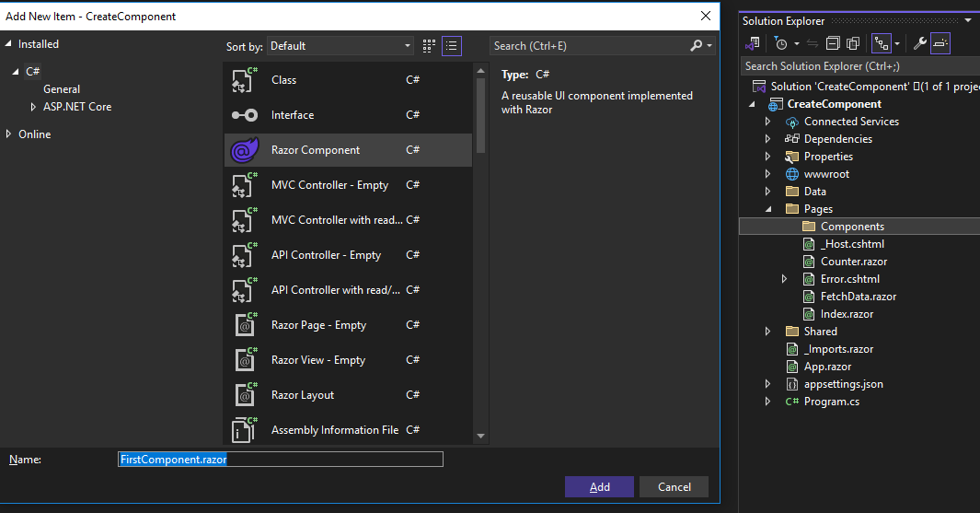Click the Collapse All icon in Solution Explorer
The height and width of the screenshot is (513, 980).
(x=833, y=43)
